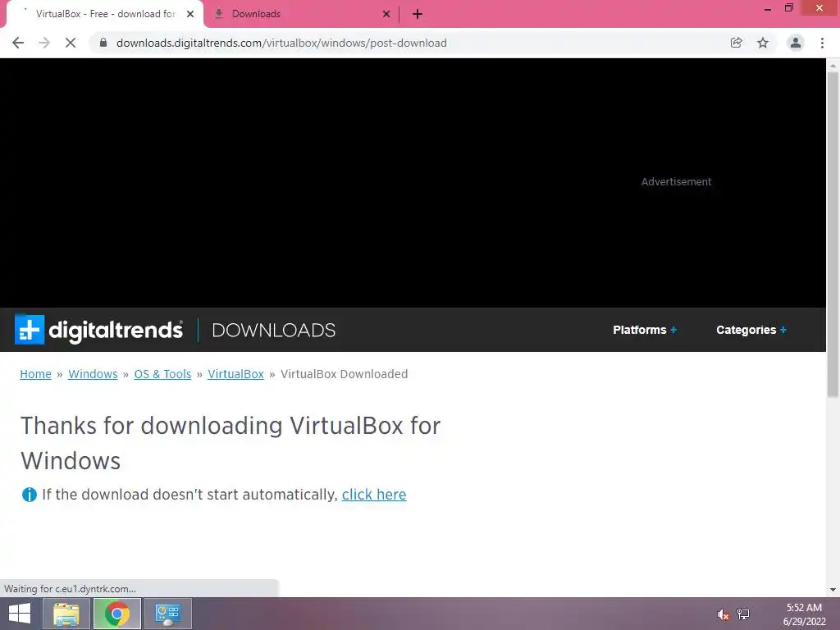Switch to the Downloads tab
This screenshot has width=840, height=630.
(302, 14)
